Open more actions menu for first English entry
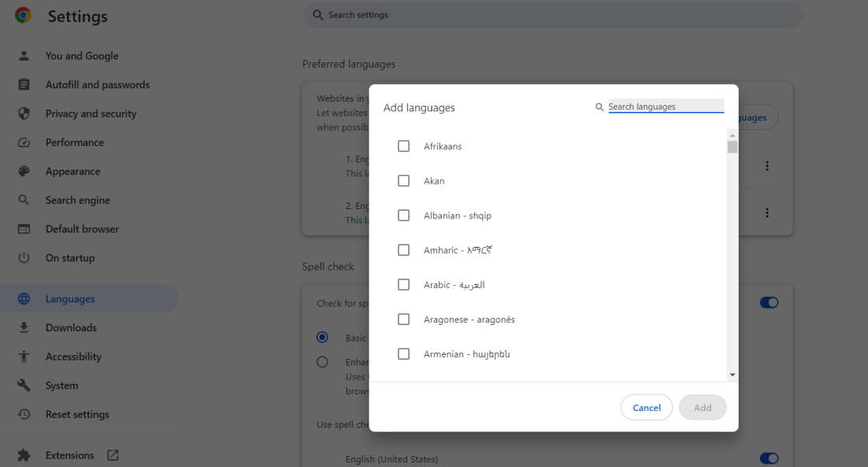Viewport: 868px width, 467px height. [x=766, y=166]
